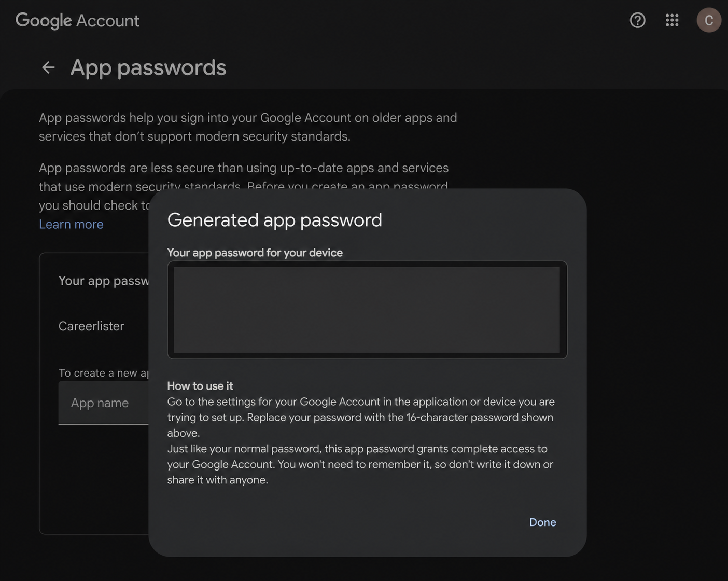Select the Careerlister app password entry
728x581 pixels.
pyautogui.click(x=91, y=326)
